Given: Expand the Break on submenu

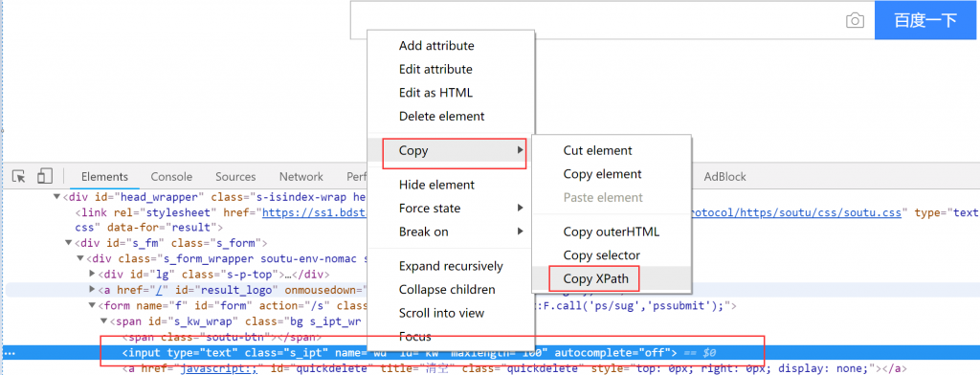Looking at the screenshot, I should (x=452, y=232).
